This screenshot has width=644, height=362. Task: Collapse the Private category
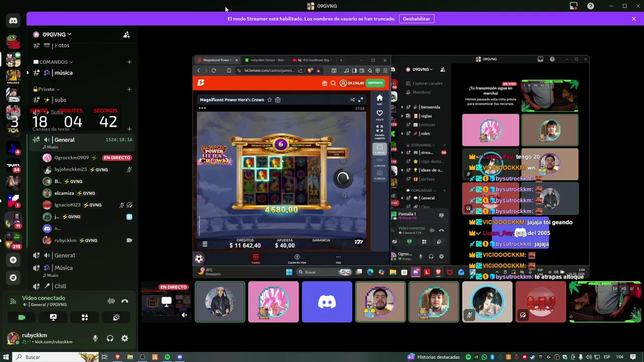46,89
